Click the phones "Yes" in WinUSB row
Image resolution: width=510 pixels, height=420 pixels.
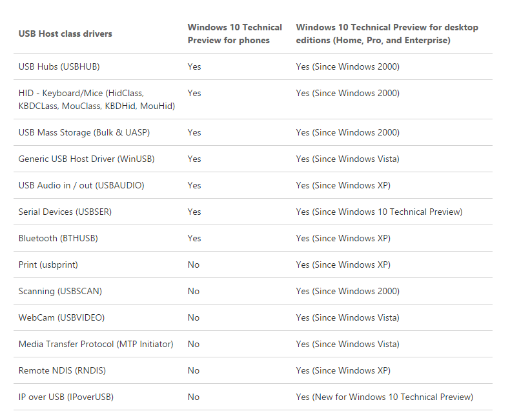click(194, 159)
